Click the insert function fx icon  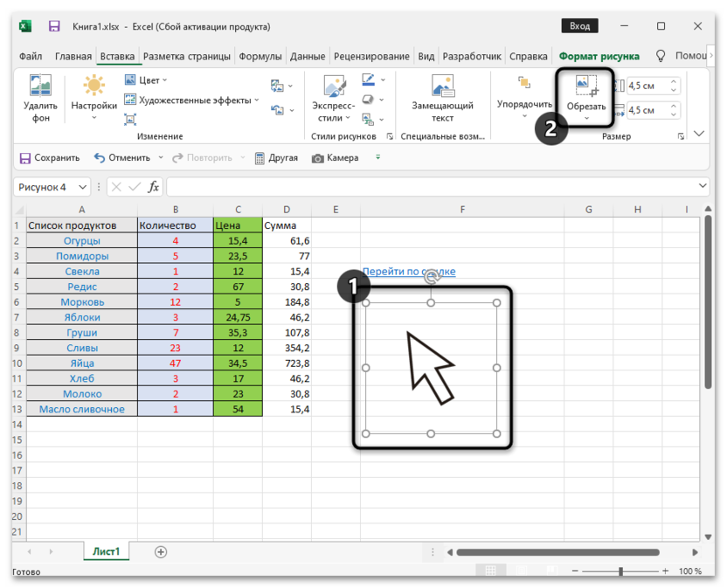[154, 187]
